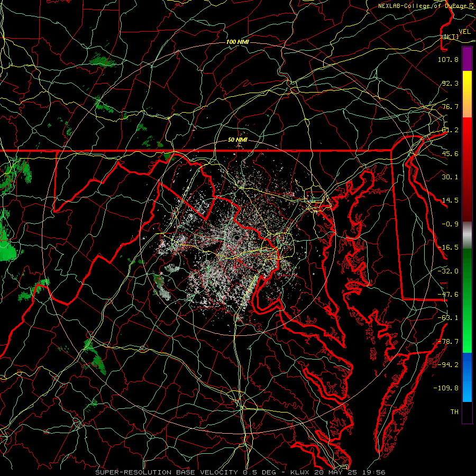Click the -78.7 velocity scale value
This screenshot has height=476, width=476.
[448, 342]
